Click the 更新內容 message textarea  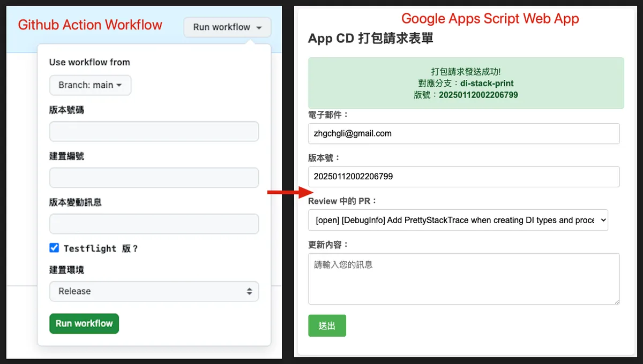click(x=464, y=279)
